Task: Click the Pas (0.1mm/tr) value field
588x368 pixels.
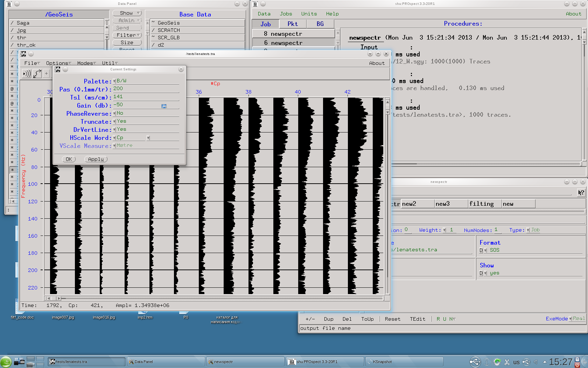Action: pos(145,89)
